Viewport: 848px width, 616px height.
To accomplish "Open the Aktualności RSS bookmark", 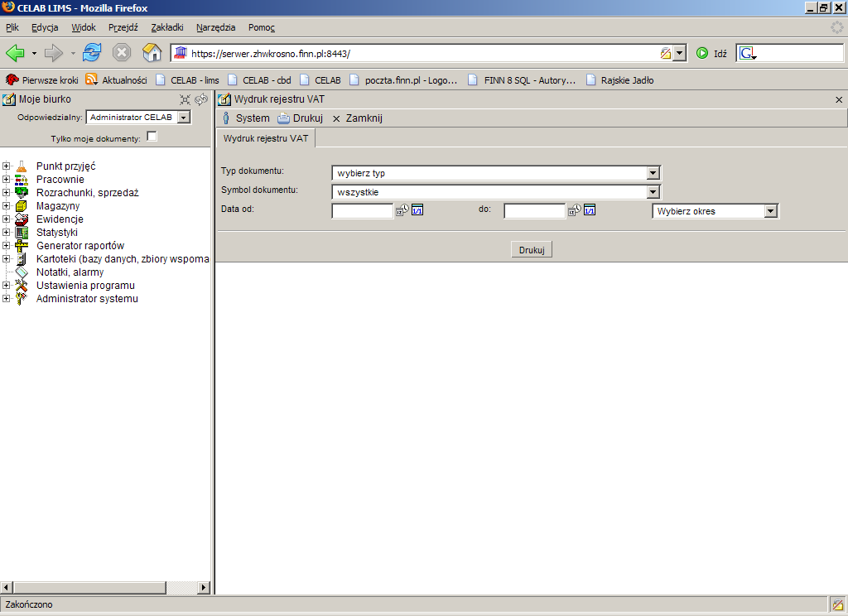I will tap(116, 80).
